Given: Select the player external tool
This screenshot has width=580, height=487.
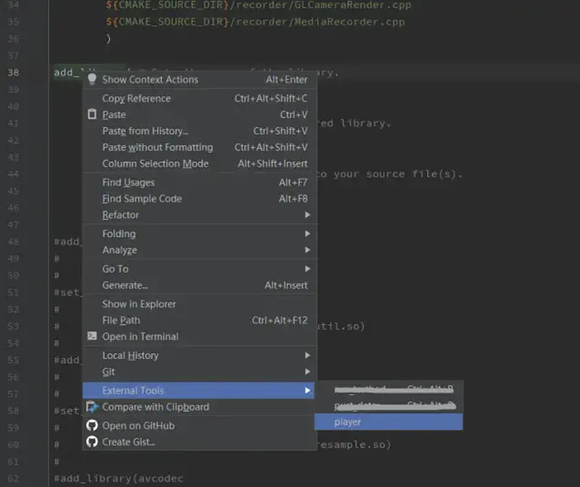Looking at the screenshot, I should point(388,422).
